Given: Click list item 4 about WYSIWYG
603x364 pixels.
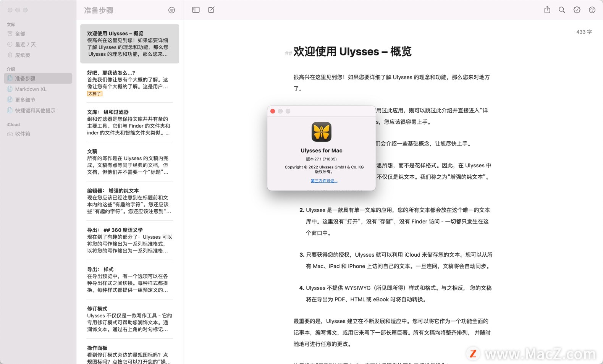Looking at the screenshot, I should (396, 294).
